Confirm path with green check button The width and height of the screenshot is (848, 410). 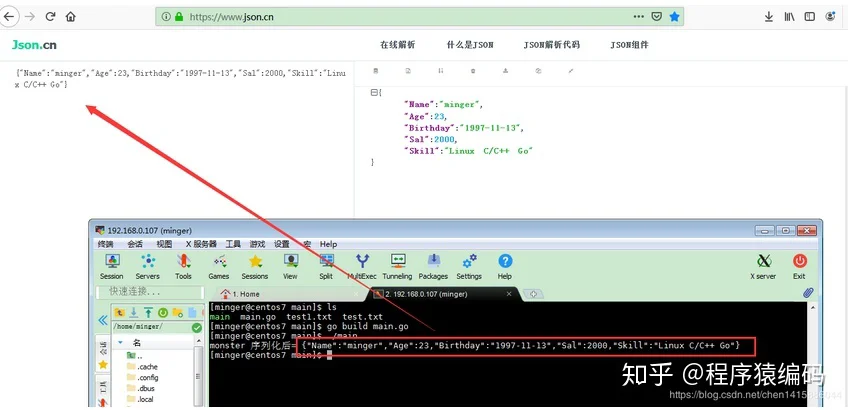tap(197, 327)
